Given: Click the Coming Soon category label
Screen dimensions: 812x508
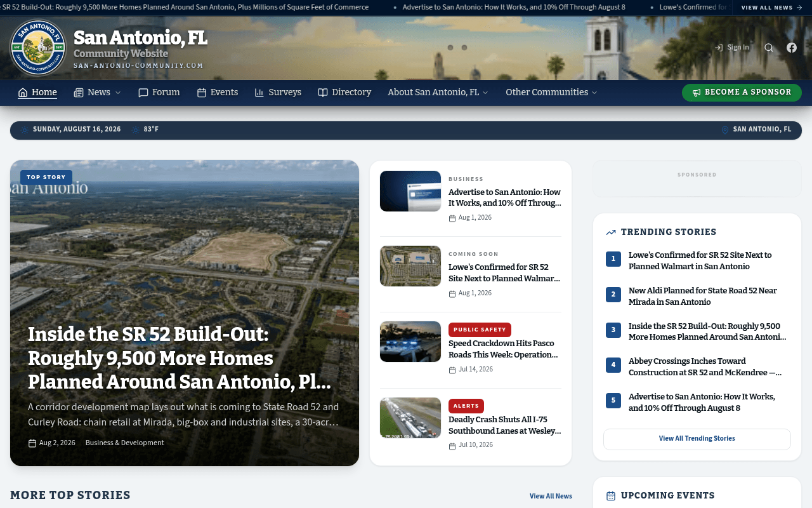Looking at the screenshot, I should point(473,254).
